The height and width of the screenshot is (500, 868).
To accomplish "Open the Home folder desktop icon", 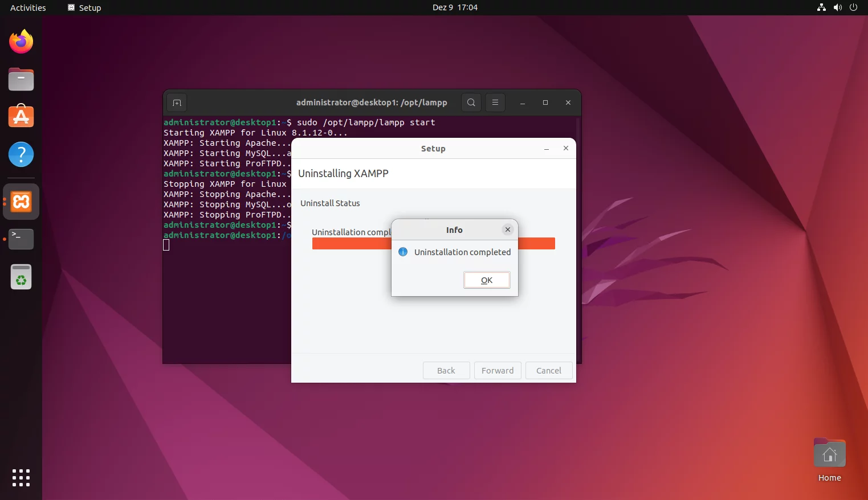I will pyautogui.click(x=830, y=460).
